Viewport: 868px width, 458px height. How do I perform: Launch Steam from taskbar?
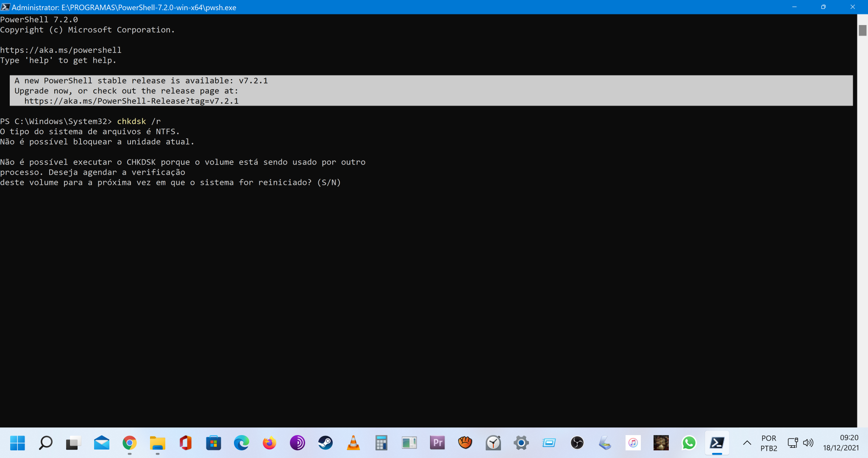[x=325, y=443]
